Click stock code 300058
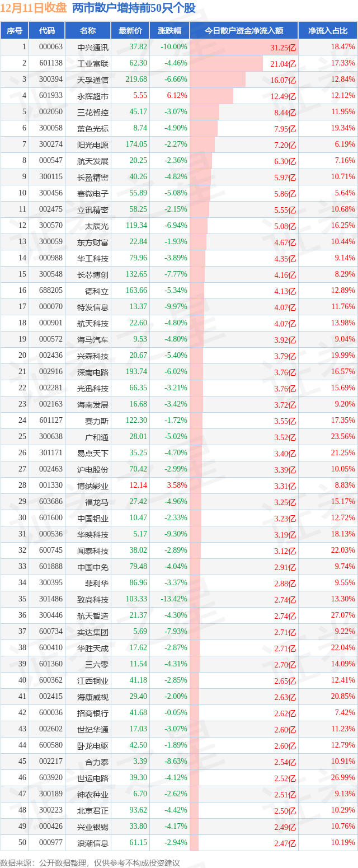 pos(51,128)
